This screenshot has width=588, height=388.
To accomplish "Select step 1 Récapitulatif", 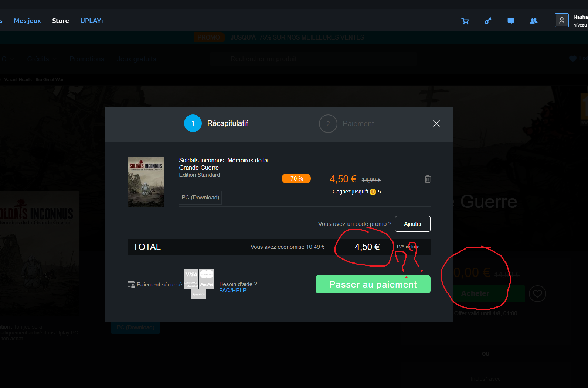I will 216,123.
